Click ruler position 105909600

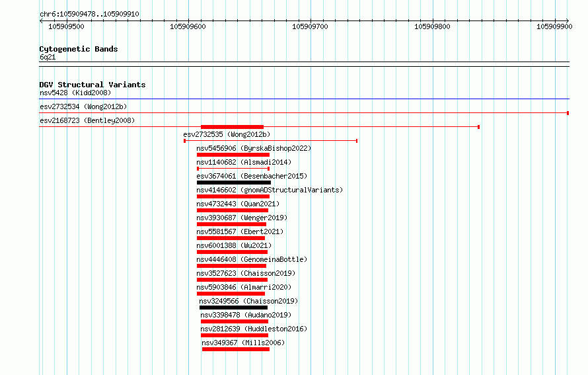click(188, 26)
